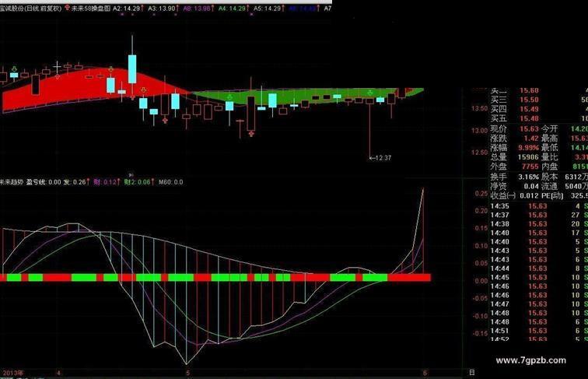Click the 涨幅 value 9.99%

[x=528, y=148]
